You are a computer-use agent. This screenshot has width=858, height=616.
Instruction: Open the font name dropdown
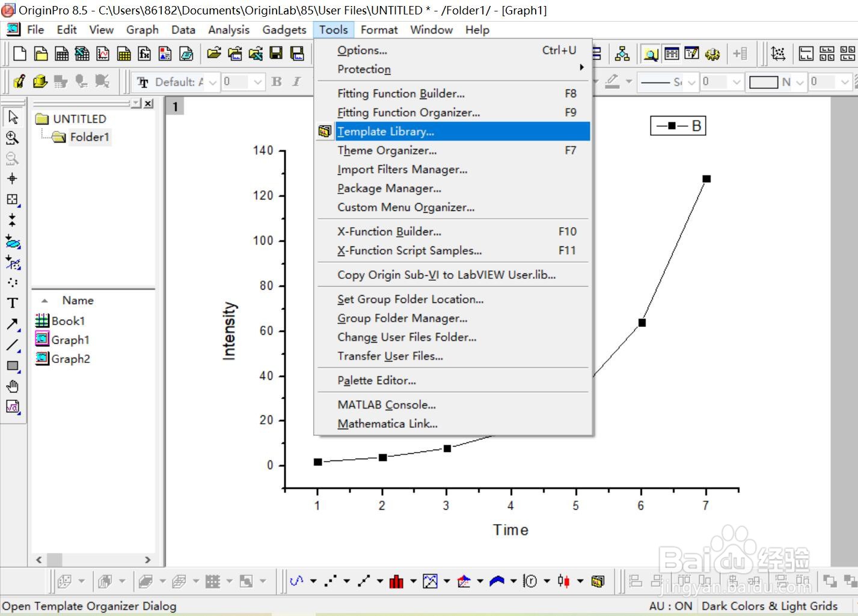(x=213, y=82)
